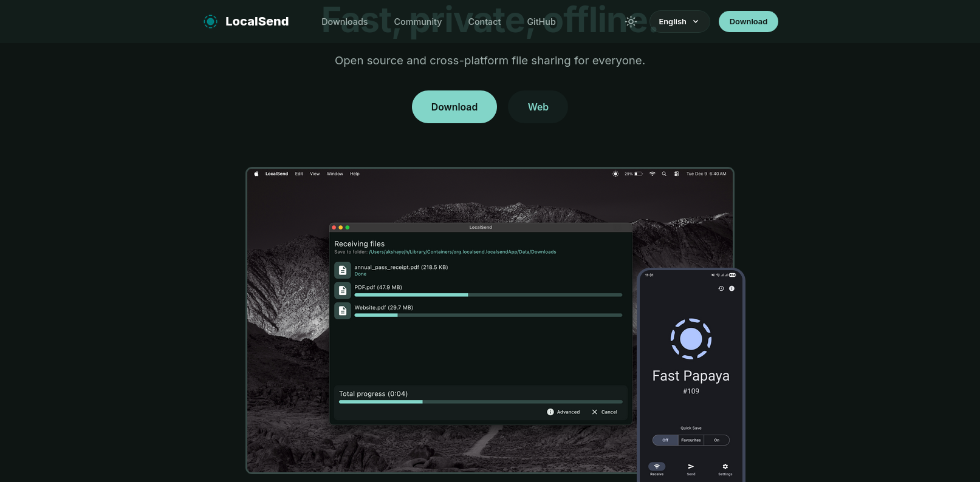Click the Wi-Fi icon in the macOS menu bar
The width and height of the screenshot is (980, 482).
[653, 174]
